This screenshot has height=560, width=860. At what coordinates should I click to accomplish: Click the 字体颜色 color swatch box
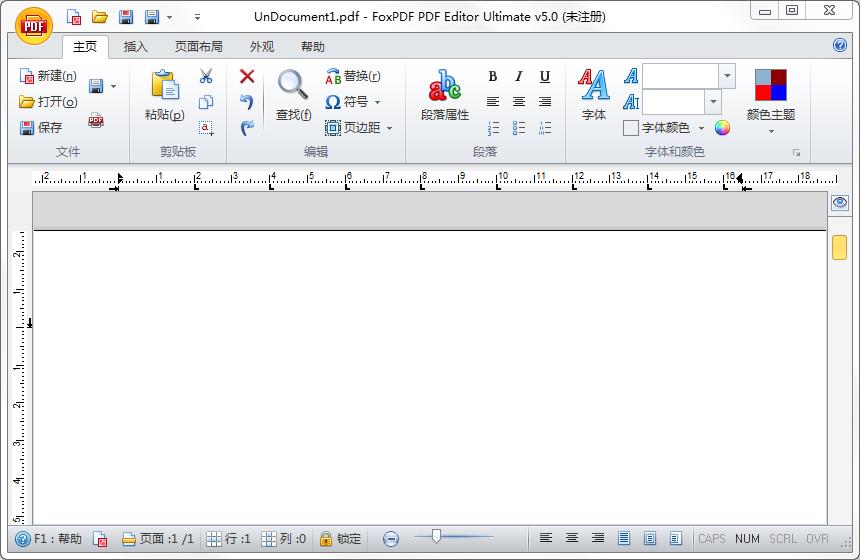click(631, 128)
